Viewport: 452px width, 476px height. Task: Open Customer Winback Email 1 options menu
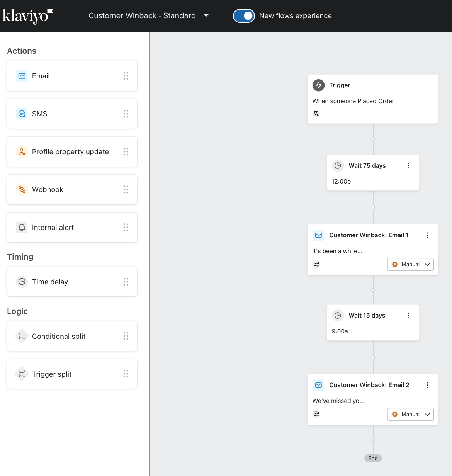tap(427, 235)
